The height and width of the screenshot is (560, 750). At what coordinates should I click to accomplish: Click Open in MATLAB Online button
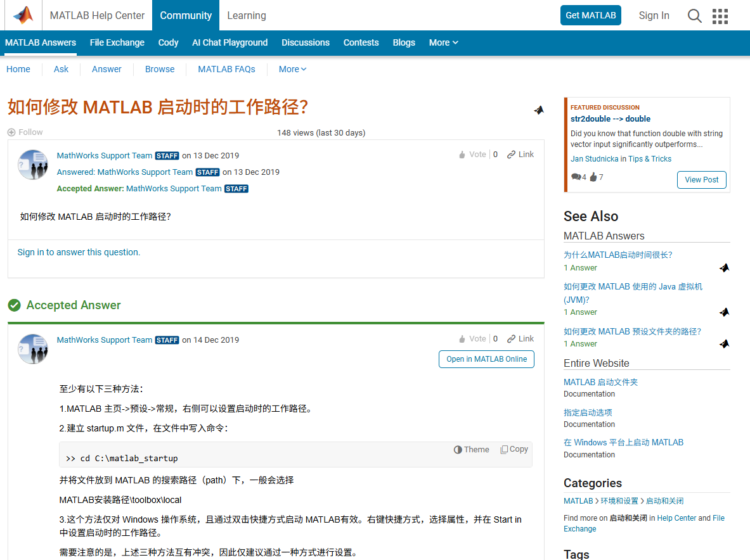coord(486,359)
